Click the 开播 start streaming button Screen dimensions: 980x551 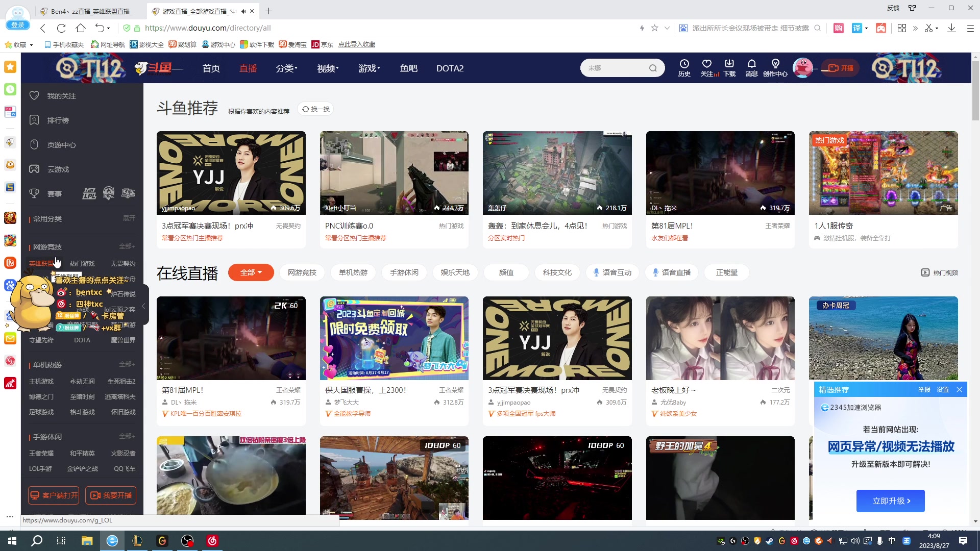click(841, 68)
